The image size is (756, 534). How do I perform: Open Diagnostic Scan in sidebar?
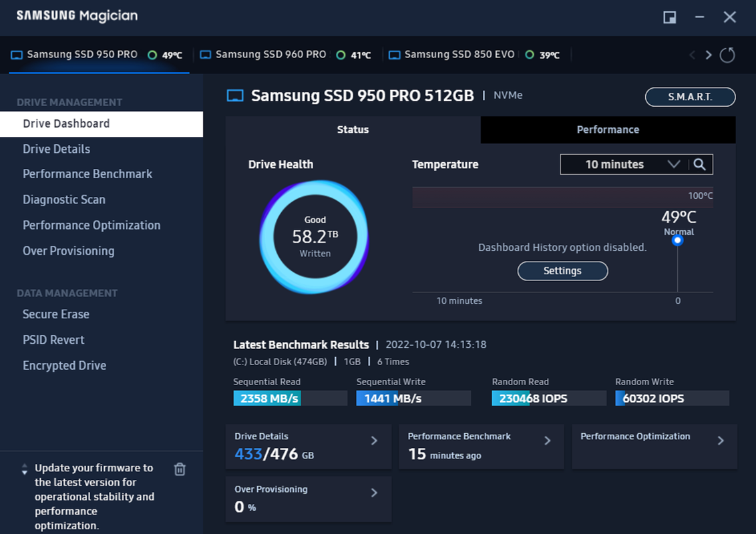click(x=64, y=200)
